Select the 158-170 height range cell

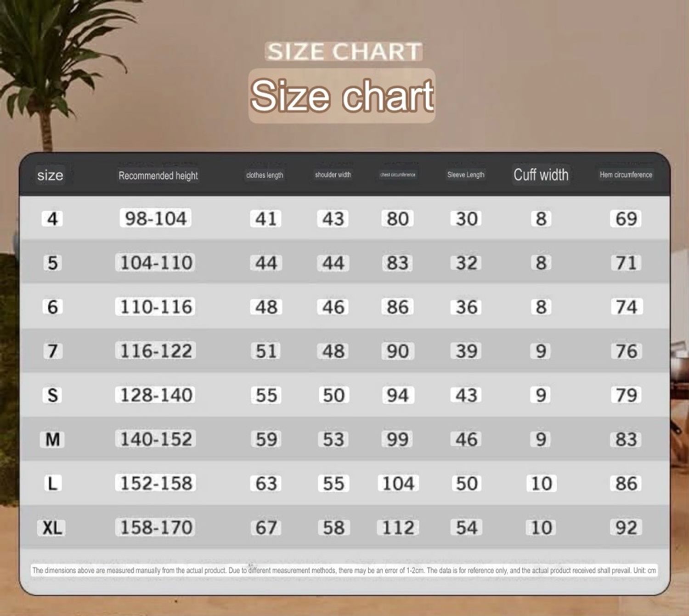pyautogui.click(x=156, y=527)
